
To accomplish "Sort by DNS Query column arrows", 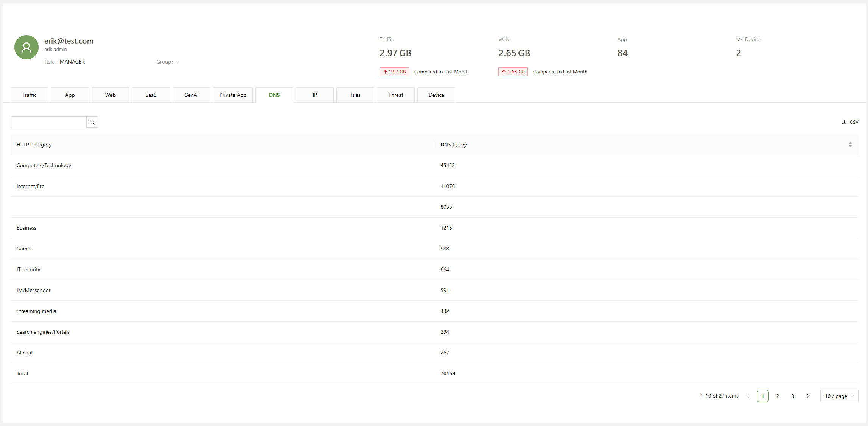I will (850, 145).
